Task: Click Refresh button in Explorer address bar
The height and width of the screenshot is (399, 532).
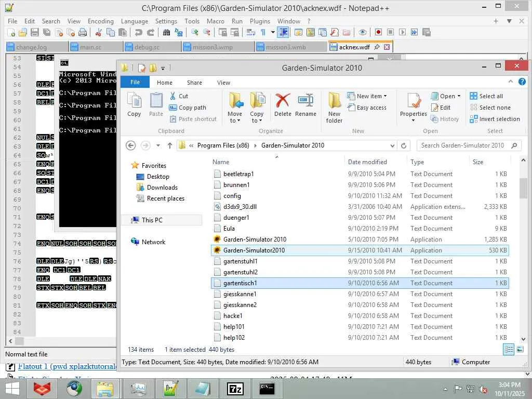Action: click(403, 145)
